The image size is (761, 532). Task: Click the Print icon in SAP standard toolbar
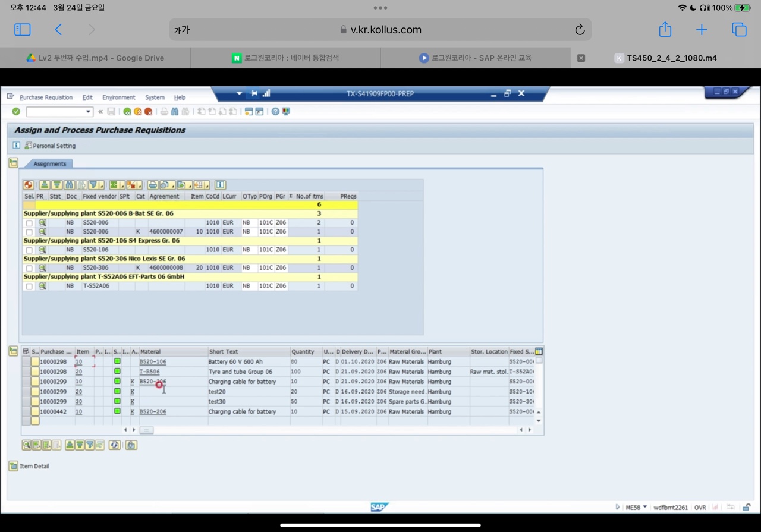[164, 112]
